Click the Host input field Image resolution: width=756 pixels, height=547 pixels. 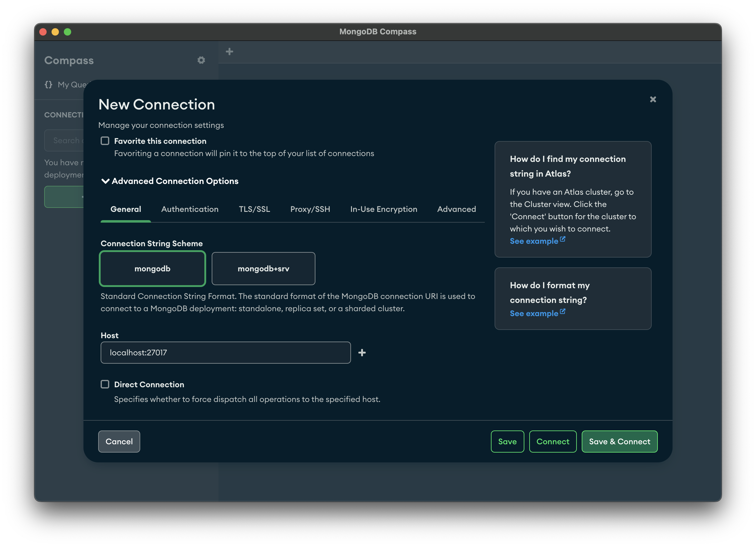[x=226, y=352]
